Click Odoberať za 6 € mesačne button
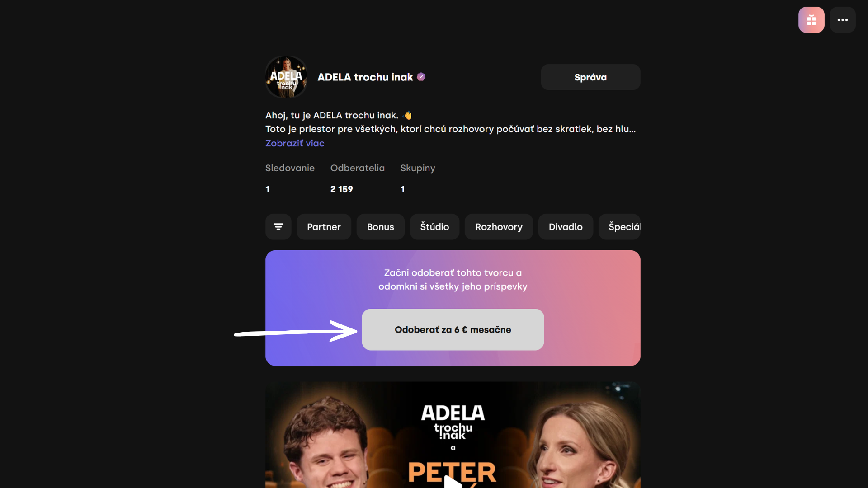Image resolution: width=868 pixels, height=488 pixels. (453, 329)
